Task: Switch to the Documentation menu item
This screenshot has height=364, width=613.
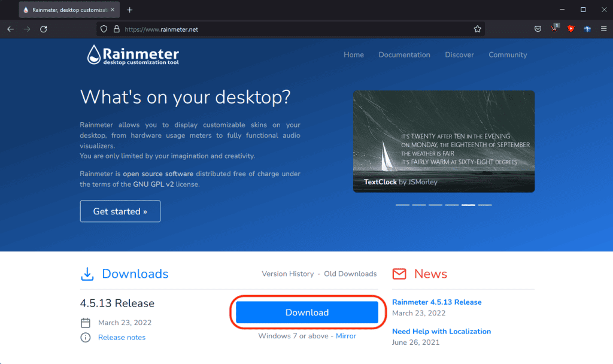Action: tap(404, 54)
